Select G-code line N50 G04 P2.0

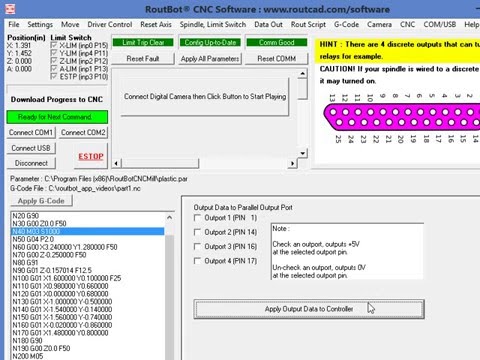tap(33, 239)
